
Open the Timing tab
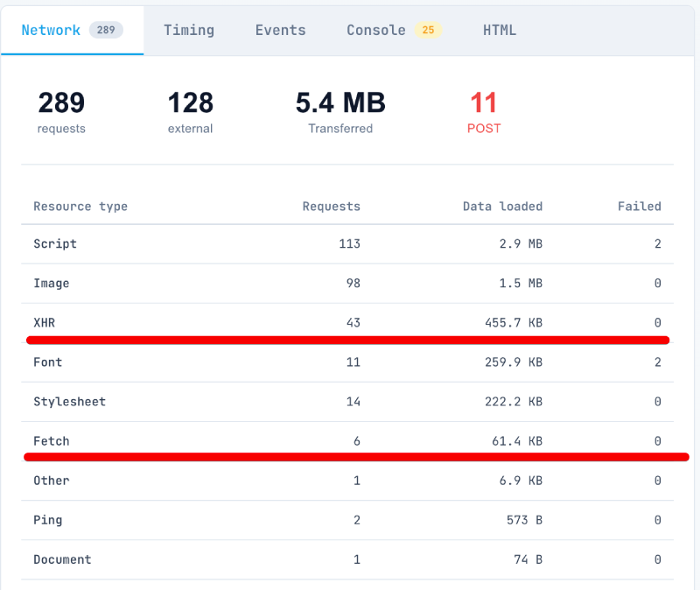(189, 30)
